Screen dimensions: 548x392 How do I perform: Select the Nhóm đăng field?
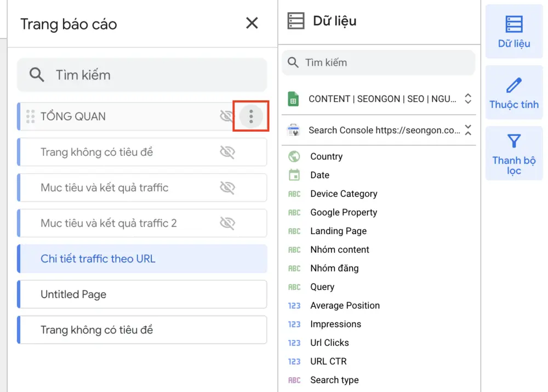pos(334,268)
